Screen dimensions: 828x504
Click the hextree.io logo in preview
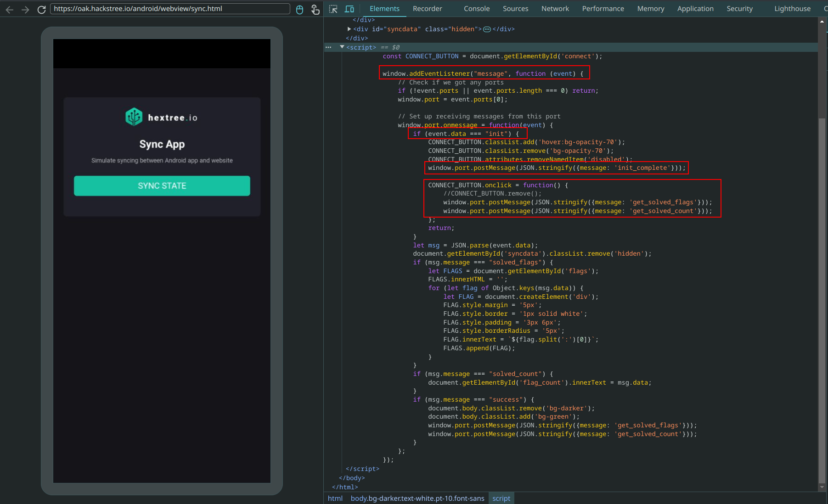point(162,118)
